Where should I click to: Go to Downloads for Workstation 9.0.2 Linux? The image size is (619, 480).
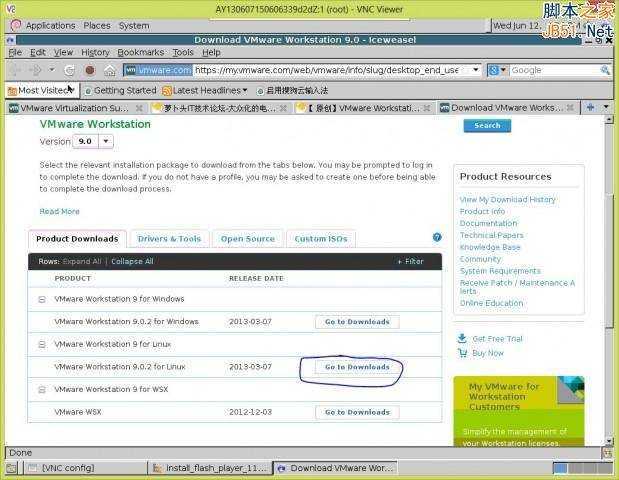tap(357, 367)
